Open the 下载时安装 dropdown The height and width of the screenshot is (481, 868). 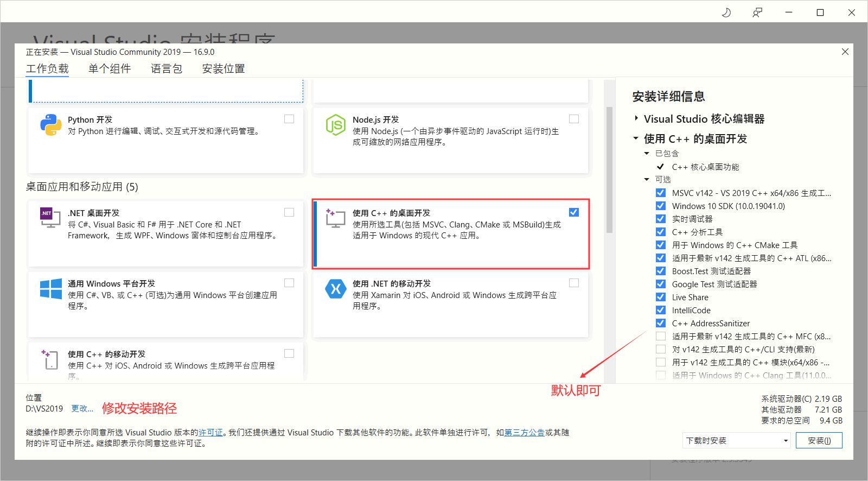(736, 440)
